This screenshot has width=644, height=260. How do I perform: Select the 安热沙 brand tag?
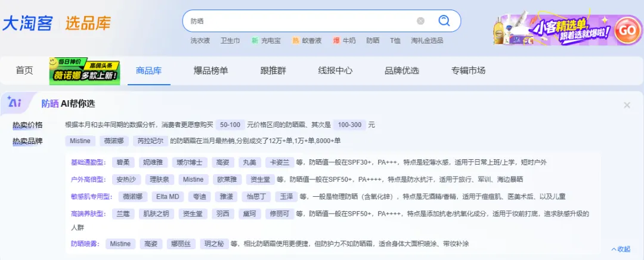[126, 179]
